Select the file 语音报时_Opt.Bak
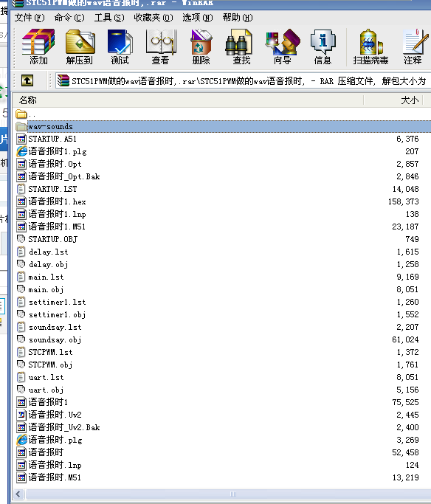 [x=64, y=176]
